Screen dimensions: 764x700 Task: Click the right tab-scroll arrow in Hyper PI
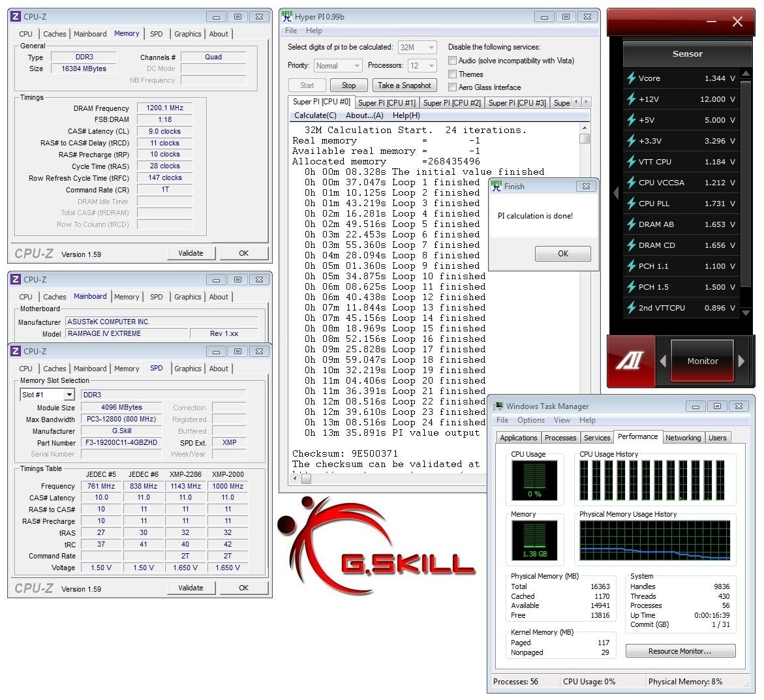click(586, 102)
